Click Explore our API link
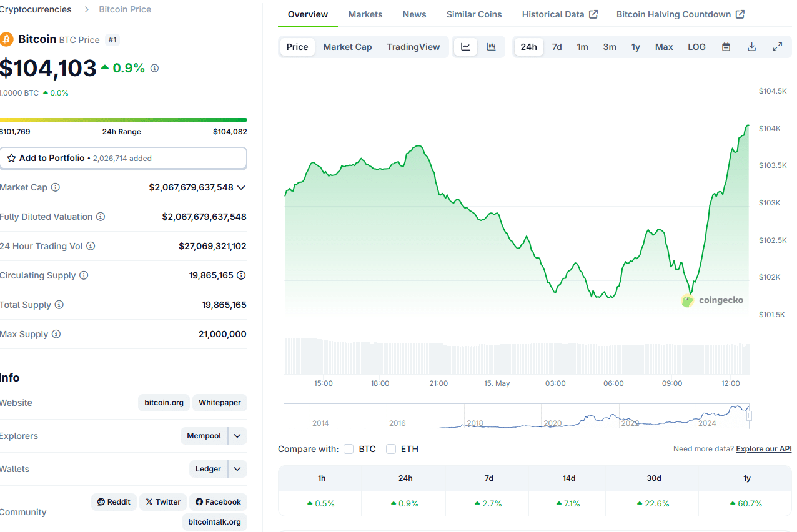This screenshot has height=532, width=797. coord(764,449)
